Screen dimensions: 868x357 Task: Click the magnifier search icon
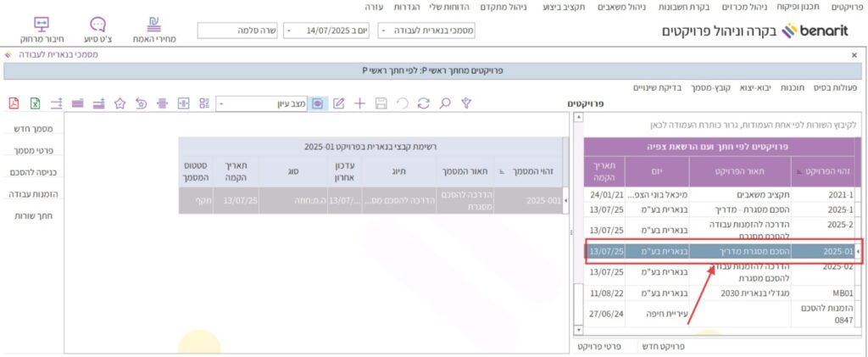point(444,103)
